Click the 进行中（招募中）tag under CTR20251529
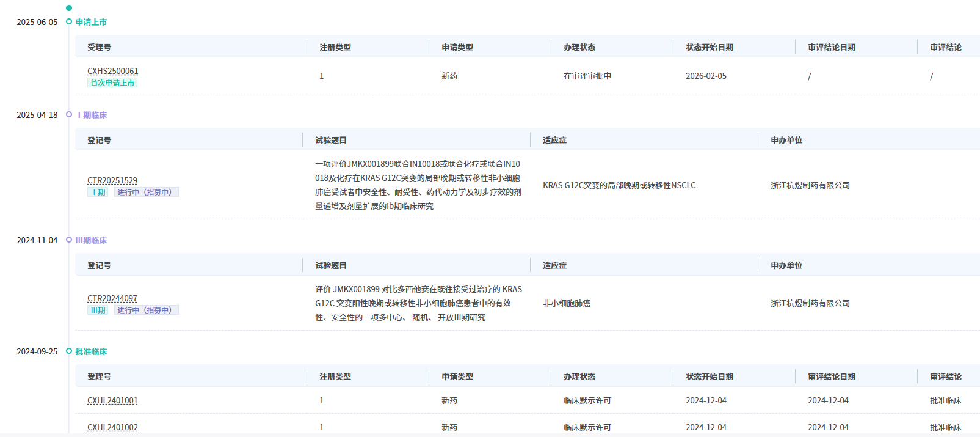Screen dimensions: 980x437 click(147, 192)
